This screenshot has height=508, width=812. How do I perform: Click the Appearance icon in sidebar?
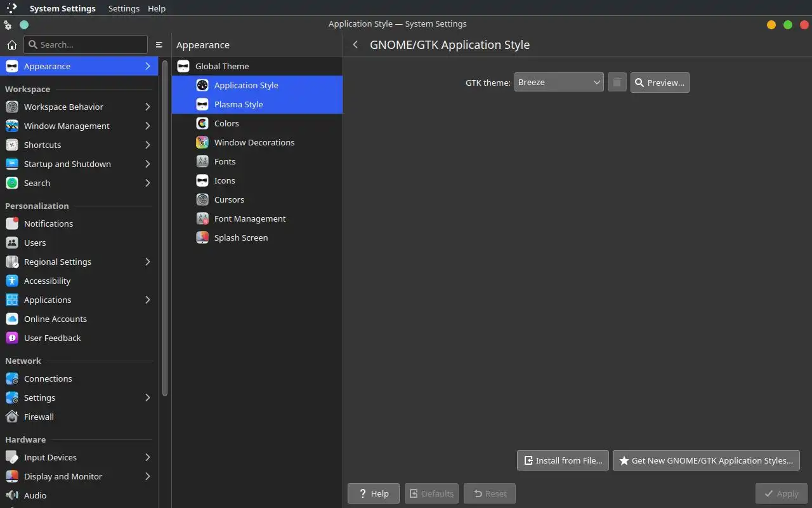[11, 66]
